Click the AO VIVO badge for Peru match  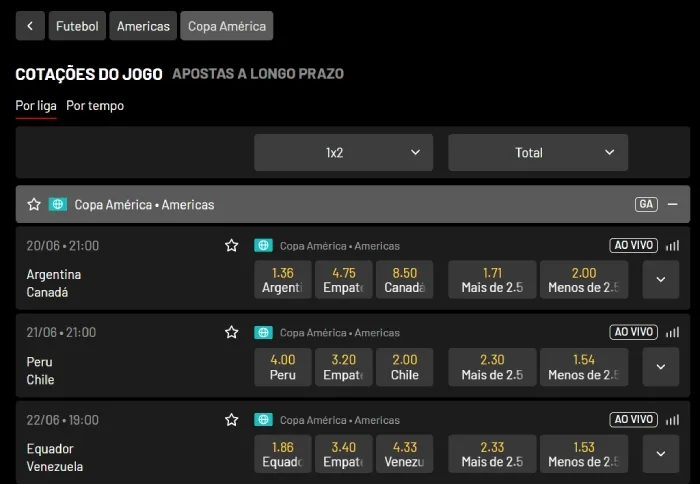633,332
